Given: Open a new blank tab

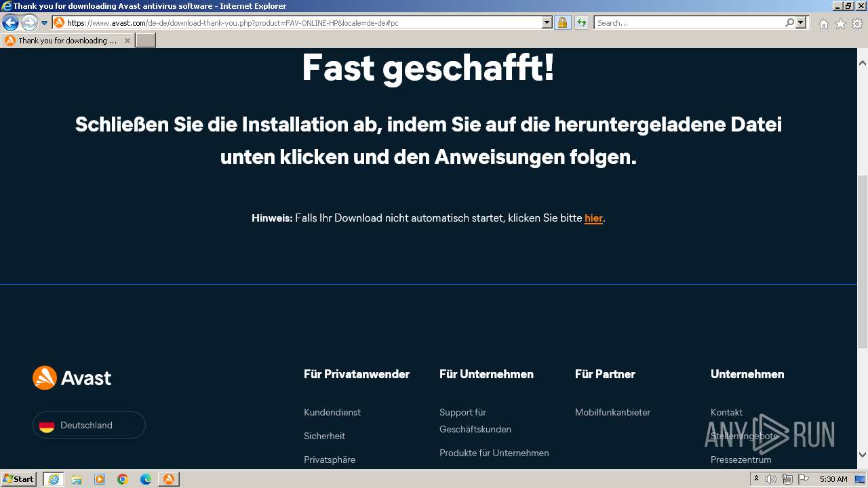Looking at the screenshot, I should [146, 41].
